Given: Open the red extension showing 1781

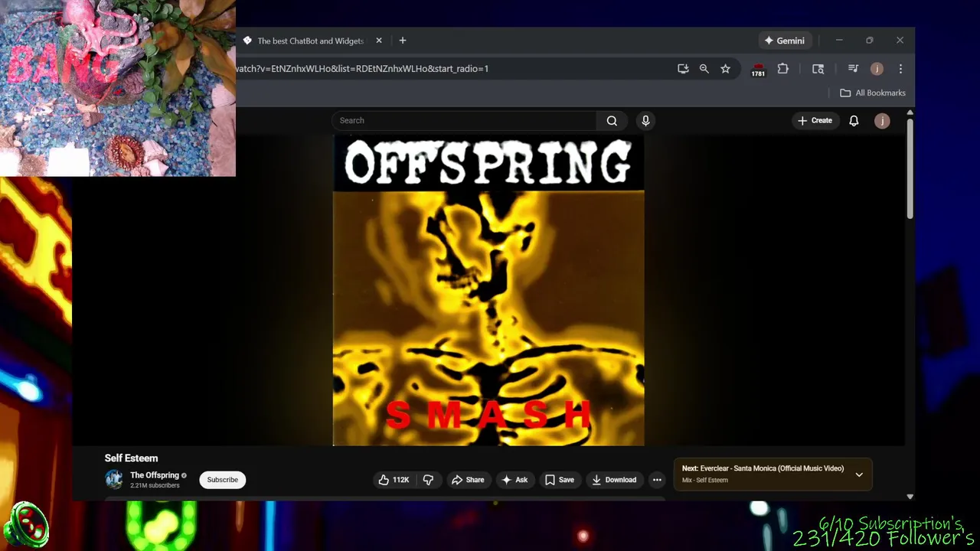Looking at the screenshot, I should tap(758, 70).
